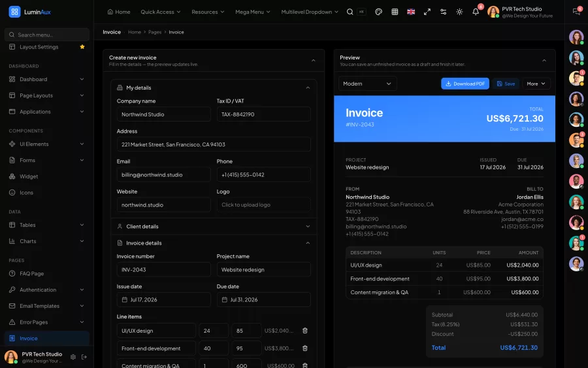Viewport: 588px width, 368px height.
Task: Click the Tax ID / VAT field
Action: [264, 114]
